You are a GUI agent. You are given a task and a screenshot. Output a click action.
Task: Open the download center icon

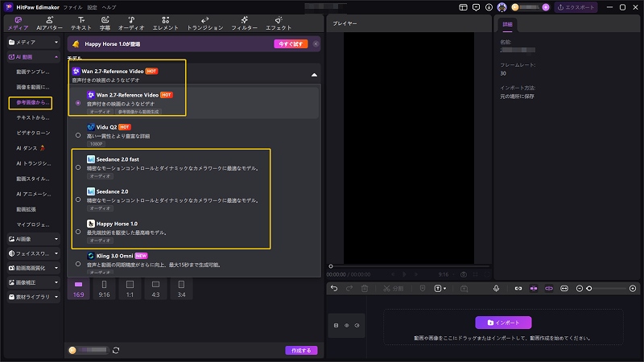(489, 7)
